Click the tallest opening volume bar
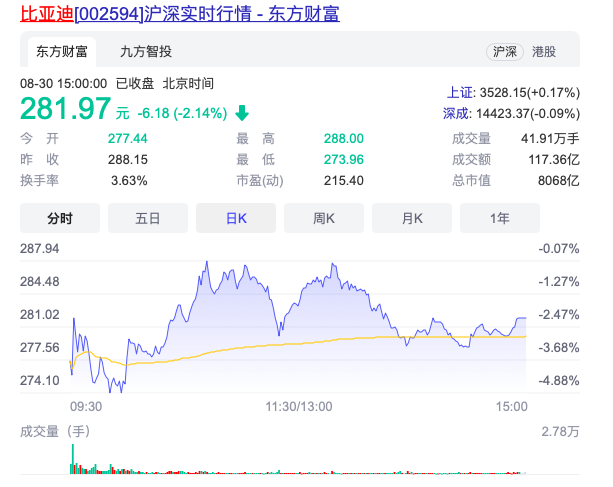 [x=73, y=459]
